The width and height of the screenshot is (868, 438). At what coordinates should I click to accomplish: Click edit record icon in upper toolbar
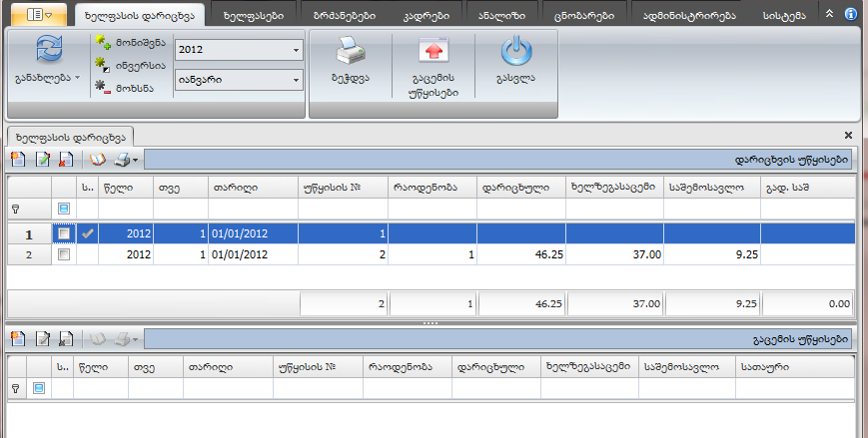pos(42,160)
